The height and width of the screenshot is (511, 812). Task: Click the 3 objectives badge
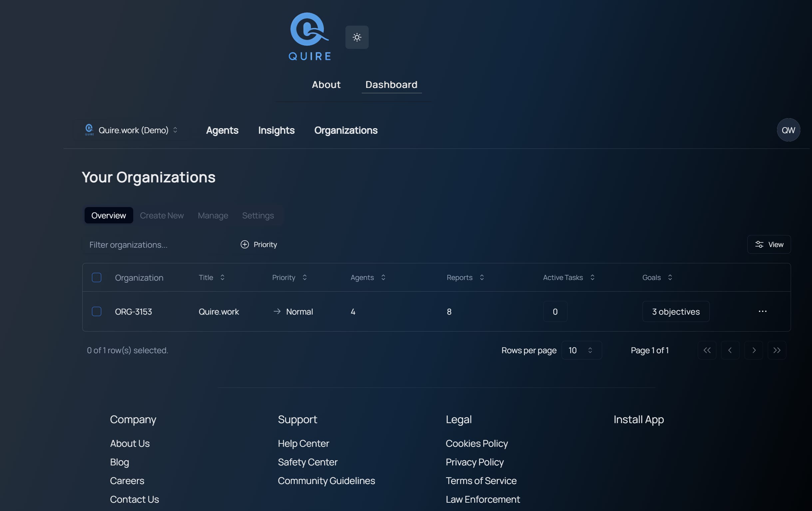675,312
